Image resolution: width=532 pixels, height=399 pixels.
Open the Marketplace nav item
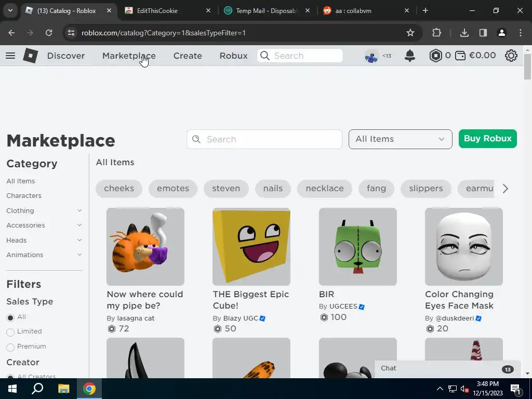(x=129, y=56)
